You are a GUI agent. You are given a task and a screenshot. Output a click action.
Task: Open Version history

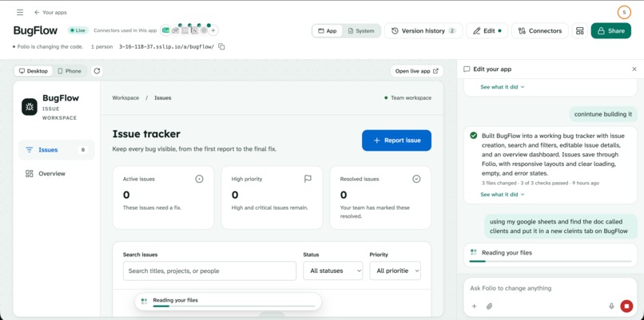point(423,31)
